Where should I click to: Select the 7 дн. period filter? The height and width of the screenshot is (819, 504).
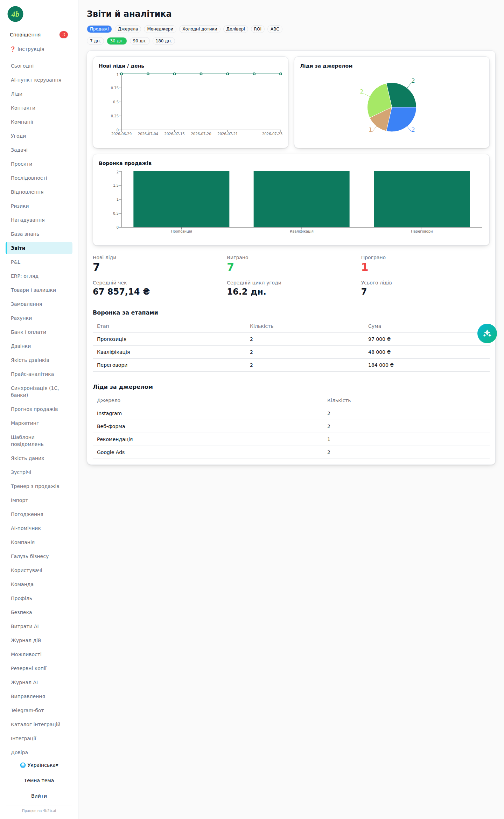95,41
